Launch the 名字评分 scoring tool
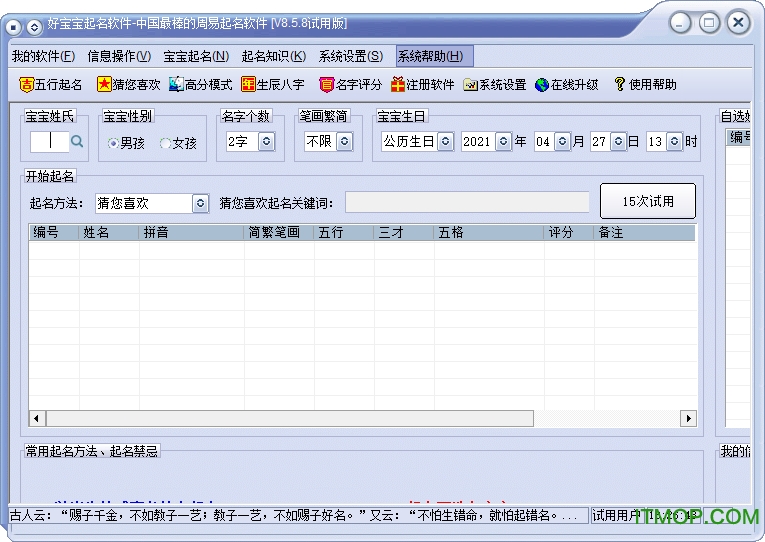Image resolution: width=765 pixels, height=542 pixels. pos(326,85)
